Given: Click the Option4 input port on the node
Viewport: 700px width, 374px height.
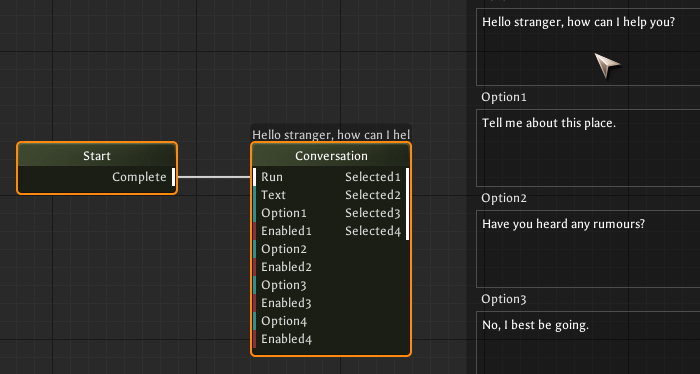Looking at the screenshot, I should 254,321.
